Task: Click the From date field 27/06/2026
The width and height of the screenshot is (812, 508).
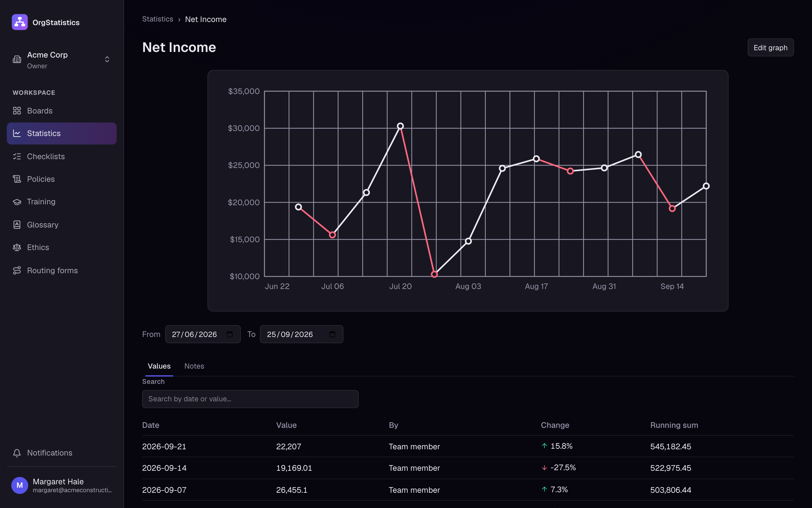Action: coord(203,334)
